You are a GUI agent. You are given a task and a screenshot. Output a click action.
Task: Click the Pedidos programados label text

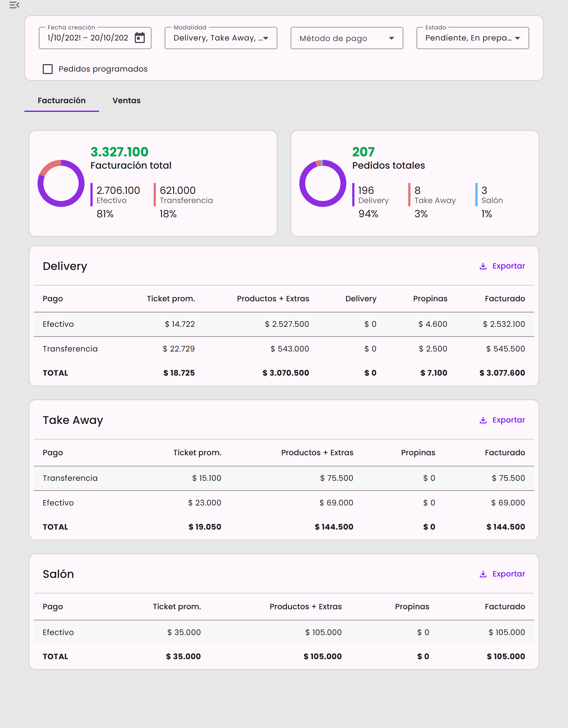pyautogui.click(x=103, y=69)
